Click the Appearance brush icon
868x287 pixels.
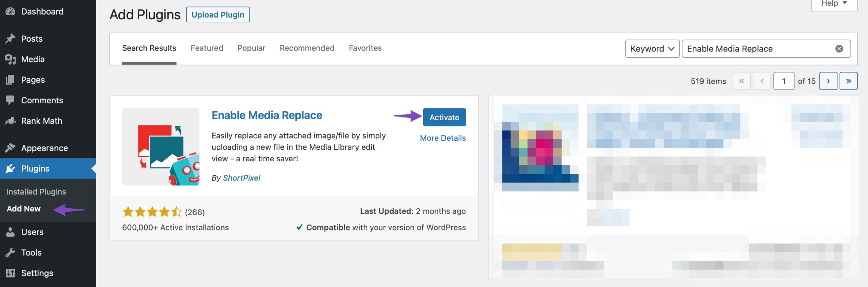point(11,148)
